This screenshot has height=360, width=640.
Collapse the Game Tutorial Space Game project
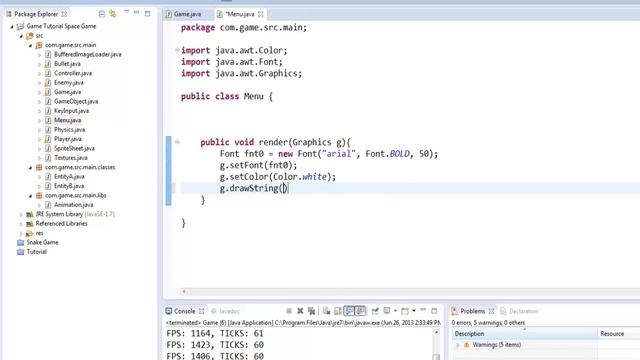[11, 27]
